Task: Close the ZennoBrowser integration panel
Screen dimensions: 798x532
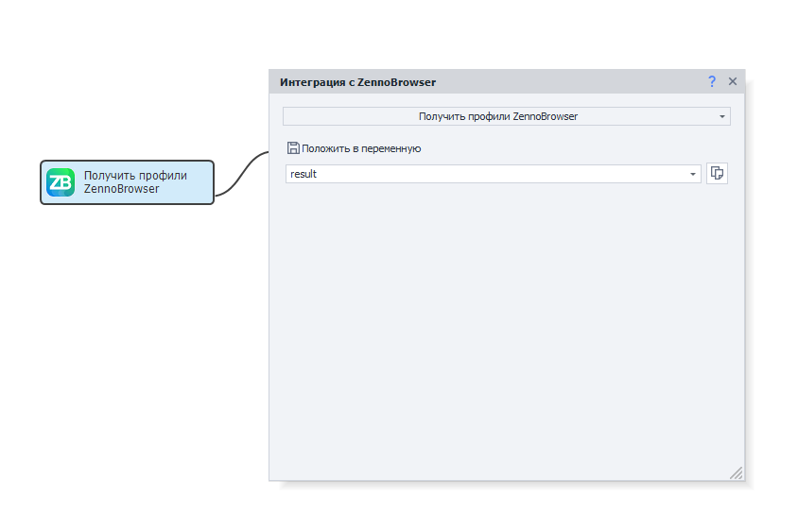Action: pos(732,82)
